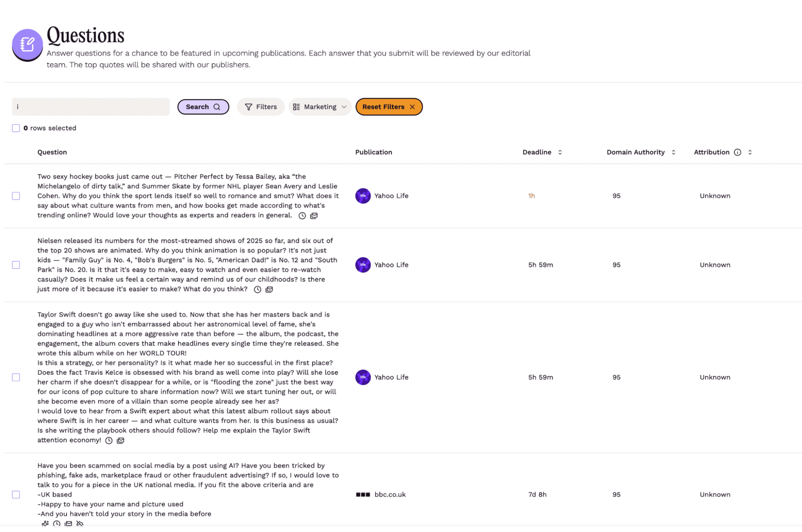The image size is (802, 532).
Task: Open the Filters menu
Action: (x=261, y=107)
